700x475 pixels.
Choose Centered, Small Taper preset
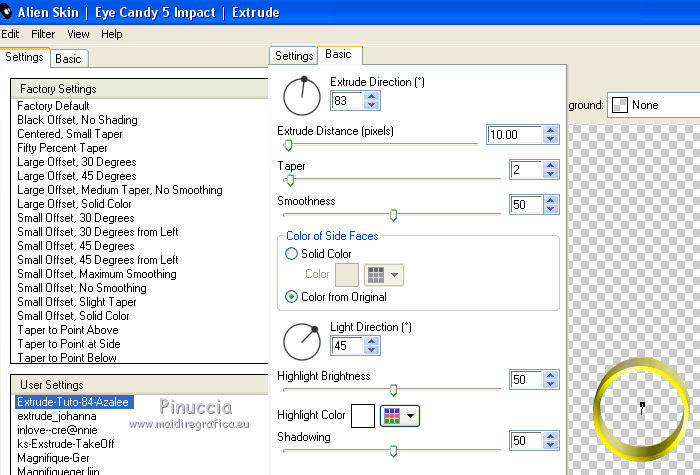click(x=70, y=134)
